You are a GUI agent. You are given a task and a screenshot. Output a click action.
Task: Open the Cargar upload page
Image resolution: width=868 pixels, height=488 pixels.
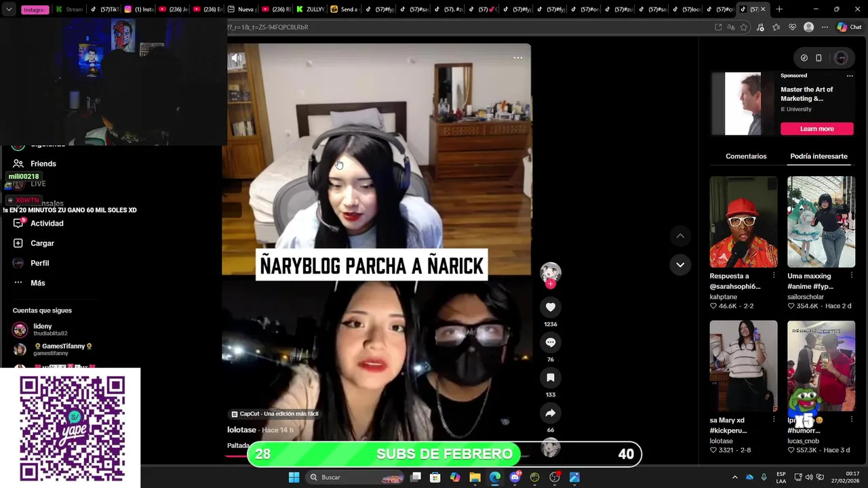click(33, 243)
